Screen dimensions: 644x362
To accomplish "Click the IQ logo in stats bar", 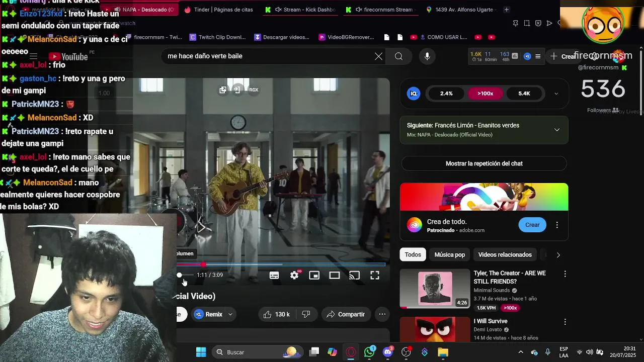I will [x=414, y=94].
